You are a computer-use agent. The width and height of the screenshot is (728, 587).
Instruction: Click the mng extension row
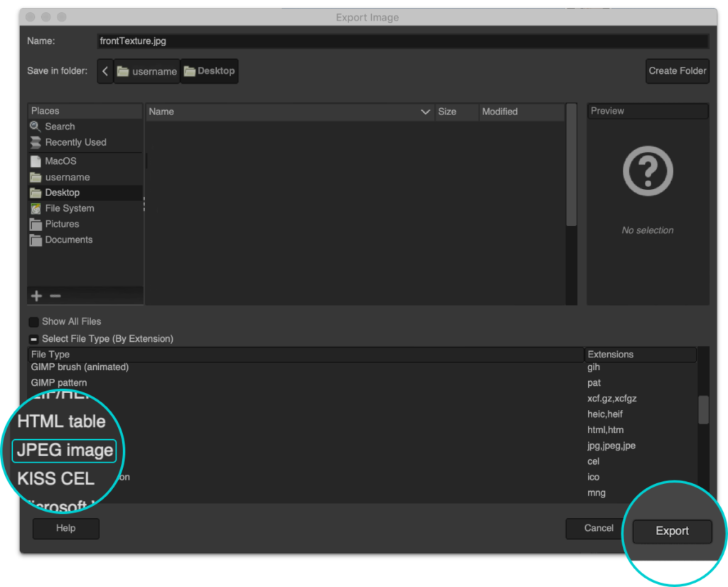pos(596,492)
